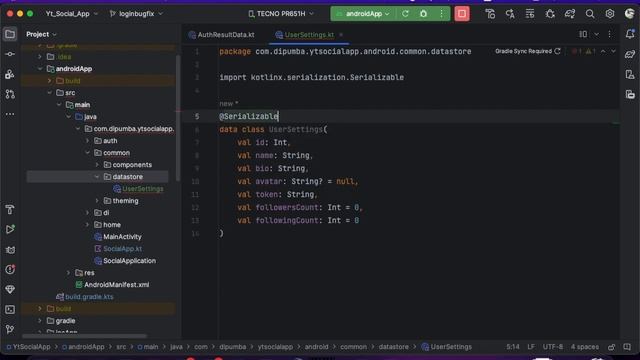This screenshot has width=640, height=360.
Task: Open the Run tool window icon
Action: coord(10,229)
